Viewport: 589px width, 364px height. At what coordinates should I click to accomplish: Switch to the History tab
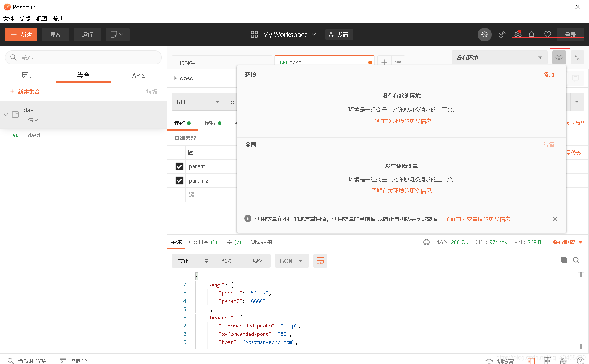(28, 75)
